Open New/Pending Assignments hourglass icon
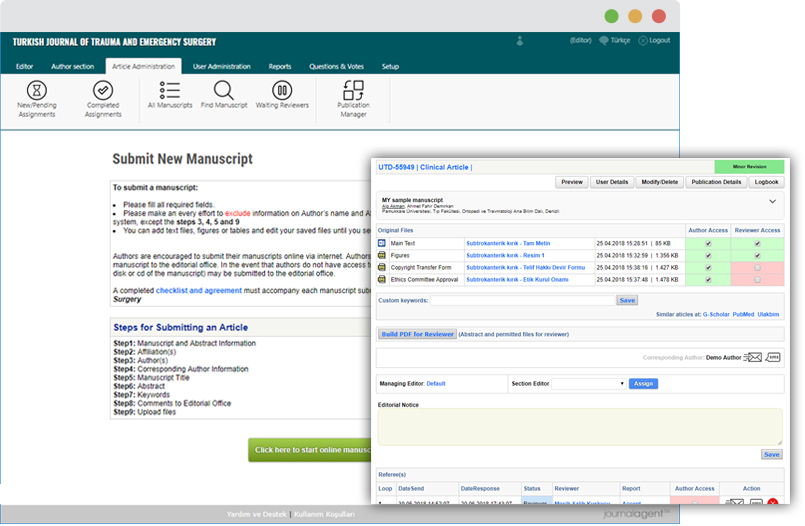805x526 pixels. pyautogui.click(x=37, y=91)
